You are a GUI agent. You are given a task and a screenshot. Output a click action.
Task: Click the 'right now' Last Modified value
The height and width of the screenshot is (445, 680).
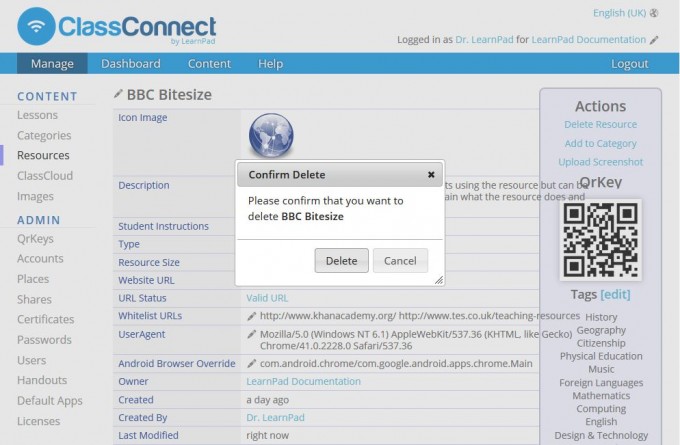tap(267, 435)
